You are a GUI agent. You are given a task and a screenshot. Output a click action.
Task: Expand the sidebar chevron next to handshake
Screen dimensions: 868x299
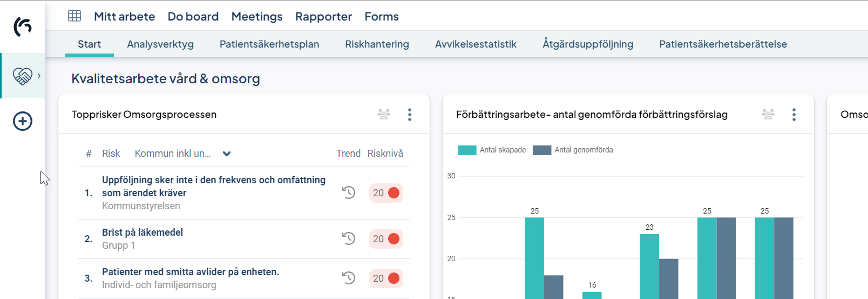[39, 76]
